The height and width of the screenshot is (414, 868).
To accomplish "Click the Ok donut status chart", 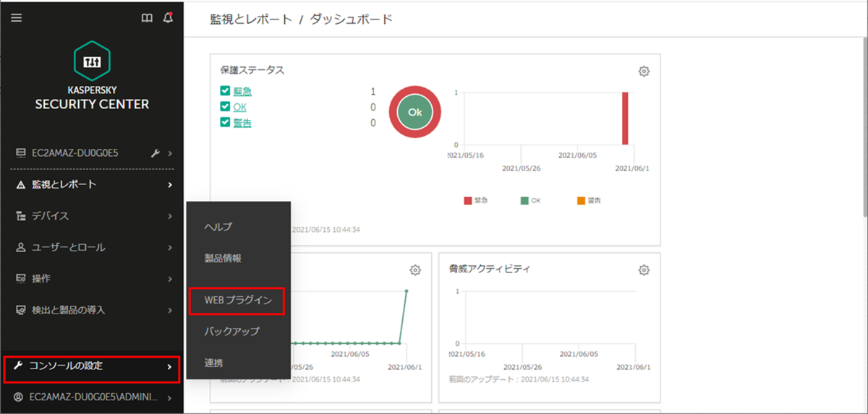I will coord(414,112).
